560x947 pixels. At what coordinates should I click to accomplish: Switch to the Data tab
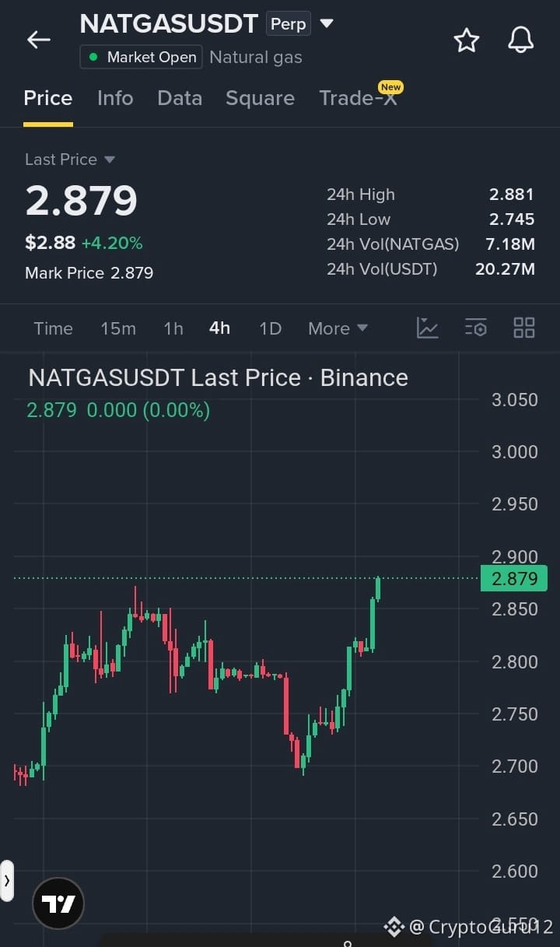pyautogui.click(x=180, y=98)
